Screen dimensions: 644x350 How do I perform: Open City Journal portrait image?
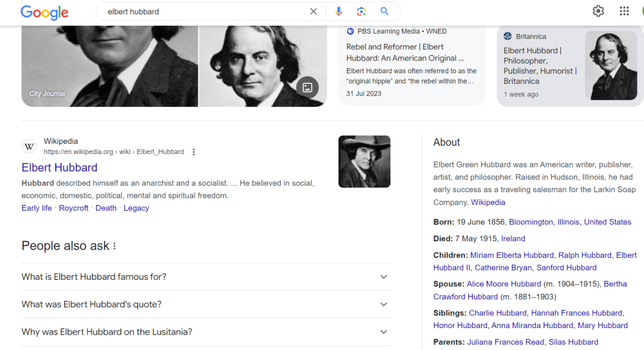click(x=109, y=66)
